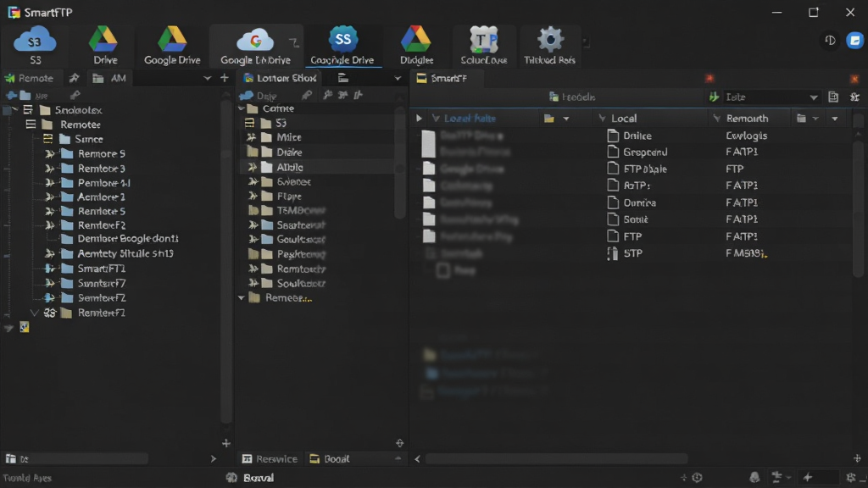This screenshot has width=868, height=488.
Task: Switch to the AM tab
Action: (109, 78)
